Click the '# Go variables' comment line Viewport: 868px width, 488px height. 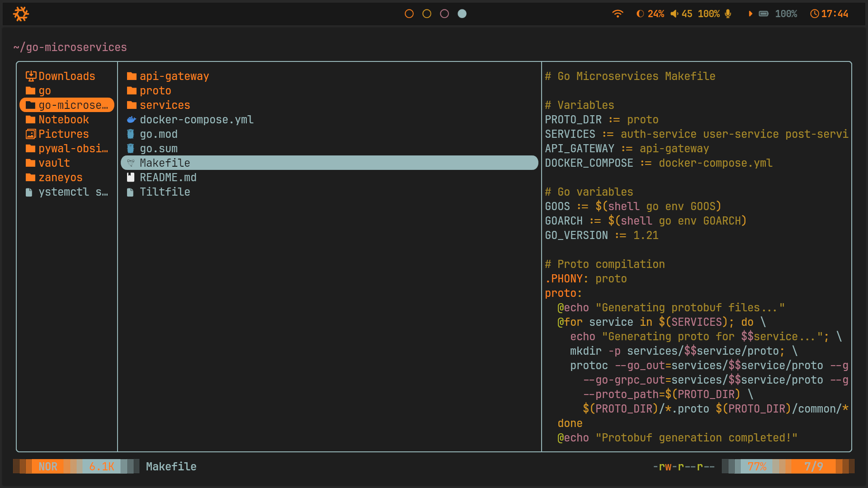coord(589,192)
